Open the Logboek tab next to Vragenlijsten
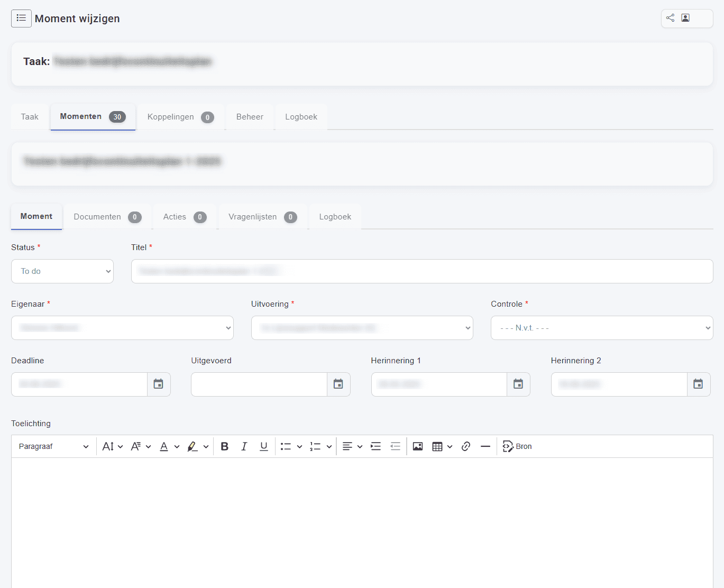The image size is (724, 588). pos(335,217)
